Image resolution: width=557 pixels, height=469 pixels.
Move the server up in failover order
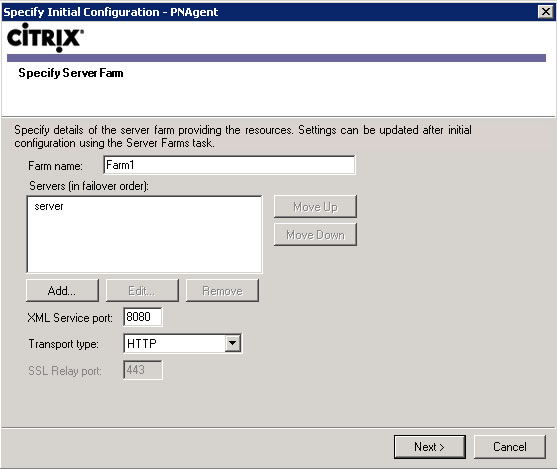coord(315,206)
